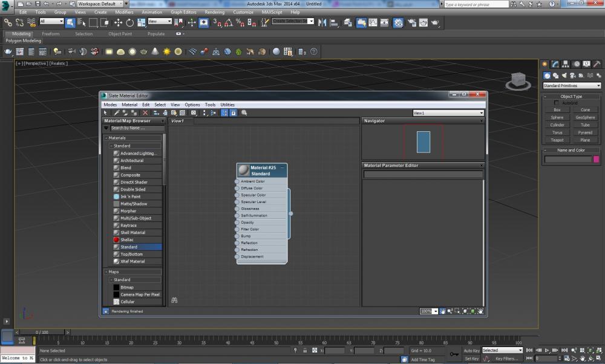The image size is (605, 364).
Task: Toggle Show Background in Preview checker icon
Action: click(183, 113)
